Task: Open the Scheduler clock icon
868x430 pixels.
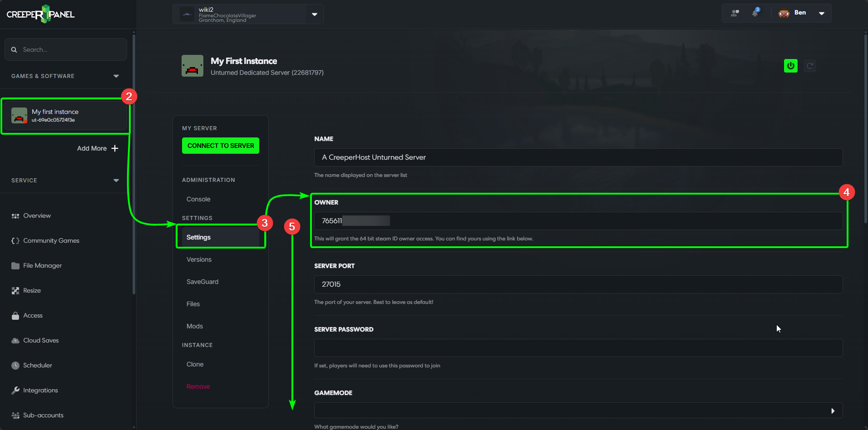Action: click(15, 365)
